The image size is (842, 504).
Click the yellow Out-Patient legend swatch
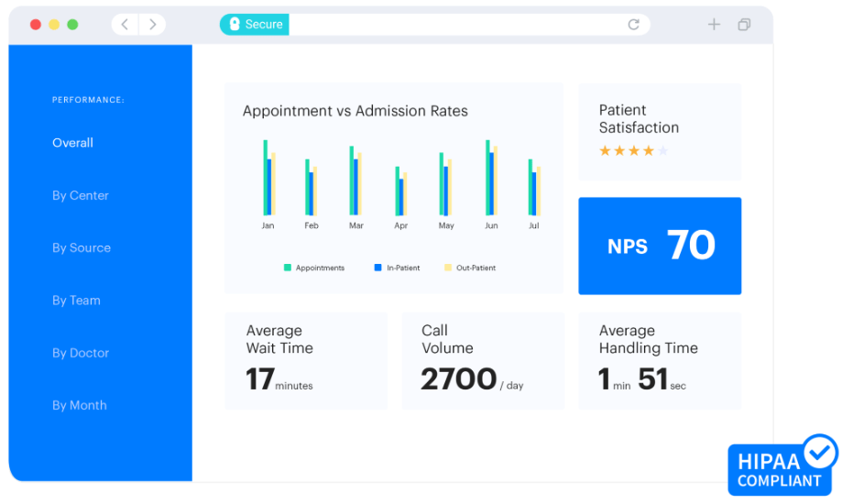(x=448, y=268)
